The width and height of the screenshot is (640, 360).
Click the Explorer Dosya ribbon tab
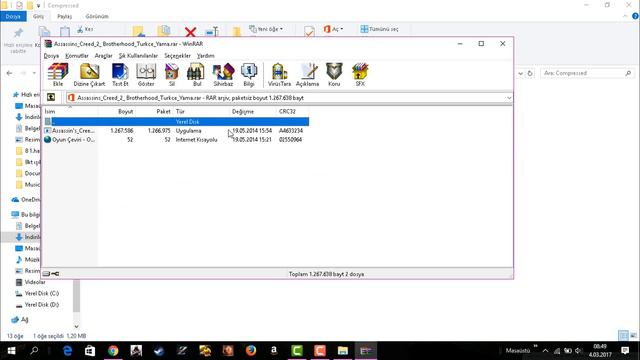coord(13,16)
